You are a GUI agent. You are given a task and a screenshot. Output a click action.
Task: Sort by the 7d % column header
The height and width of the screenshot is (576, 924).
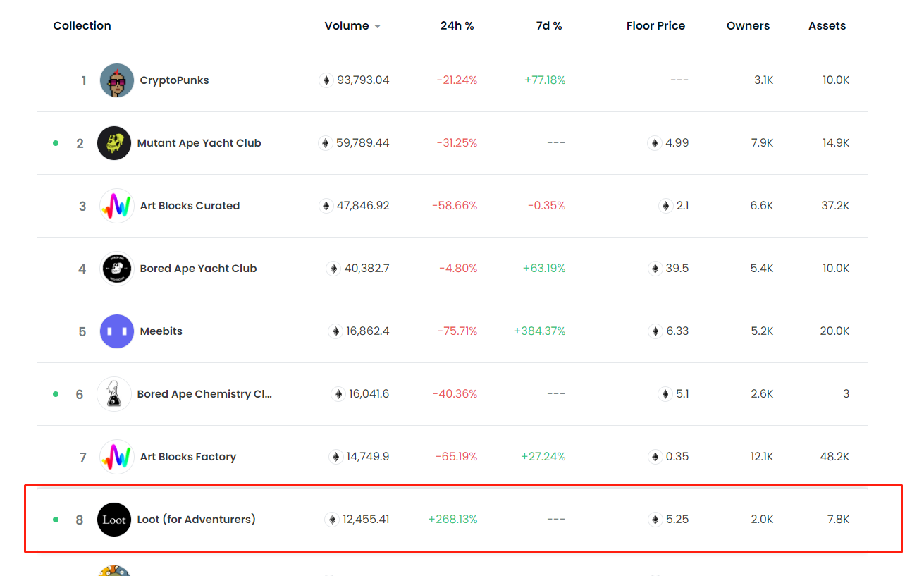pos(549,25)
